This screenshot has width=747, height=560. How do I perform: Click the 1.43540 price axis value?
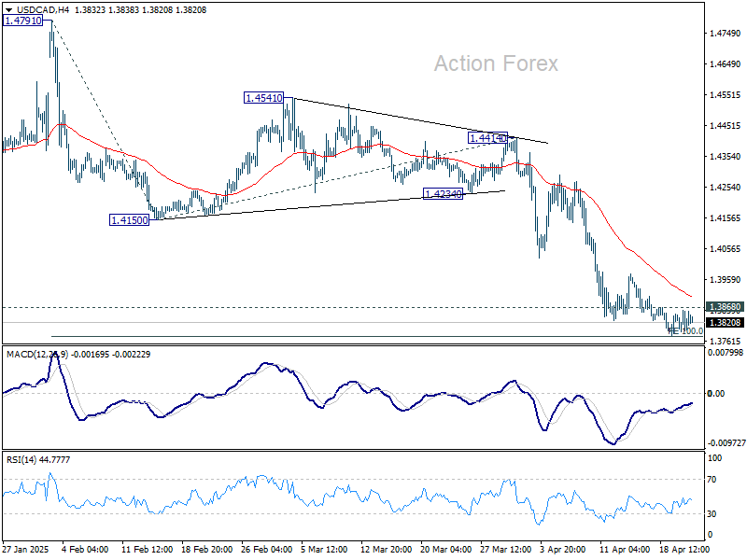point(726,156)
